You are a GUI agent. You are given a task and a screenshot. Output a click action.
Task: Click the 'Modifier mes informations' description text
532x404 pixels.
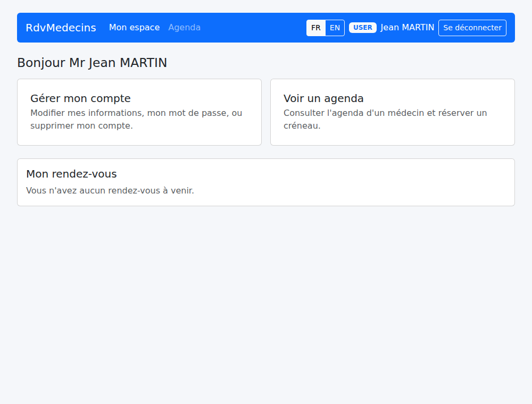[136, 119]
